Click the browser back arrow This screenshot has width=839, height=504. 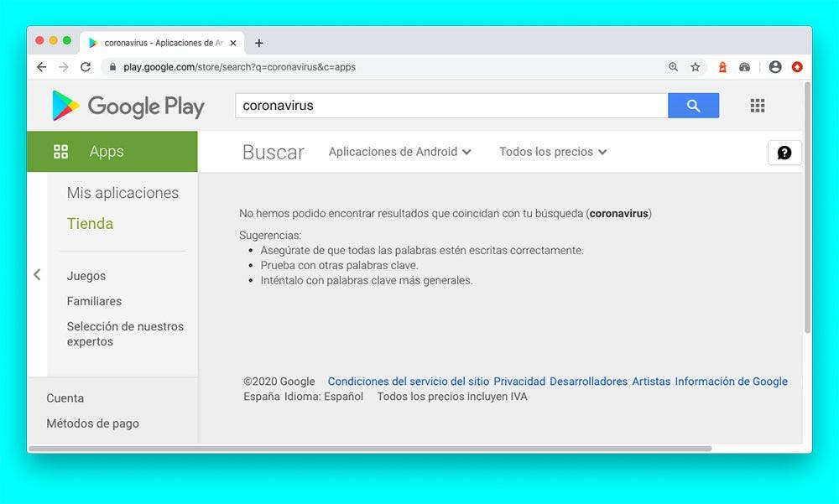42,67
